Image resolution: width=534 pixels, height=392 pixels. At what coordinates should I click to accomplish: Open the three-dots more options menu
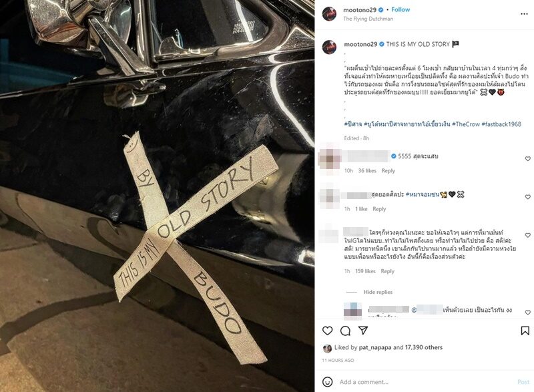click(x=524, y=14)
